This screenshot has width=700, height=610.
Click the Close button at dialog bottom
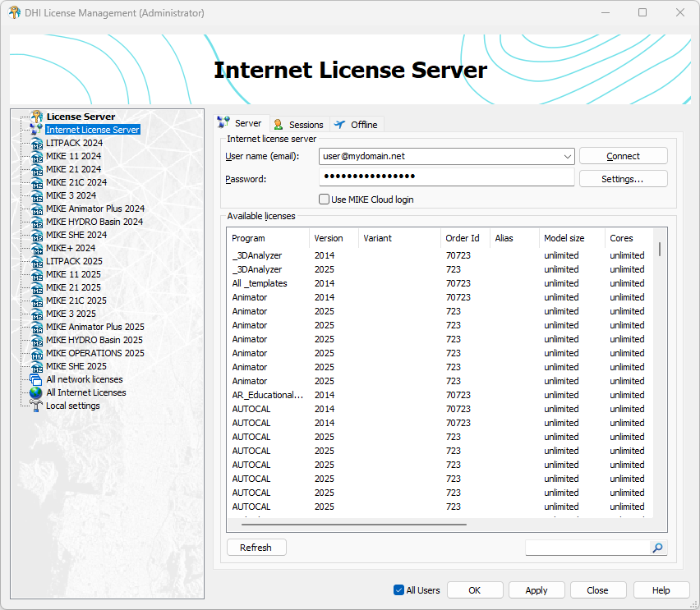point(598,590)
